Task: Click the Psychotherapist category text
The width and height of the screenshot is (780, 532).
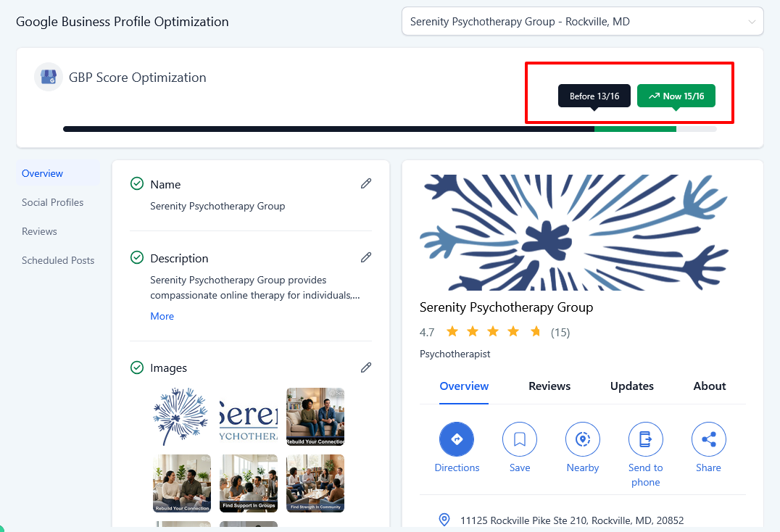Action: (x=455, y=354)
